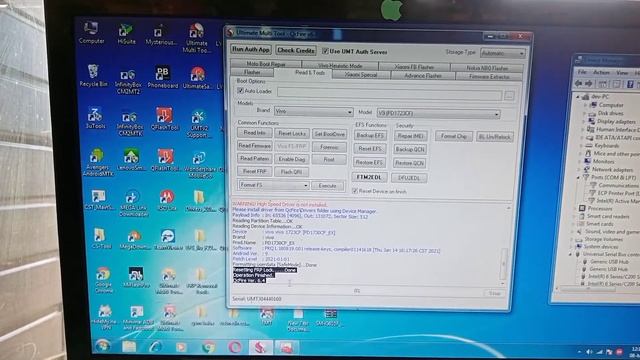Open the Recycle Bin icon
640x360 pixels.
pos(93,76)
